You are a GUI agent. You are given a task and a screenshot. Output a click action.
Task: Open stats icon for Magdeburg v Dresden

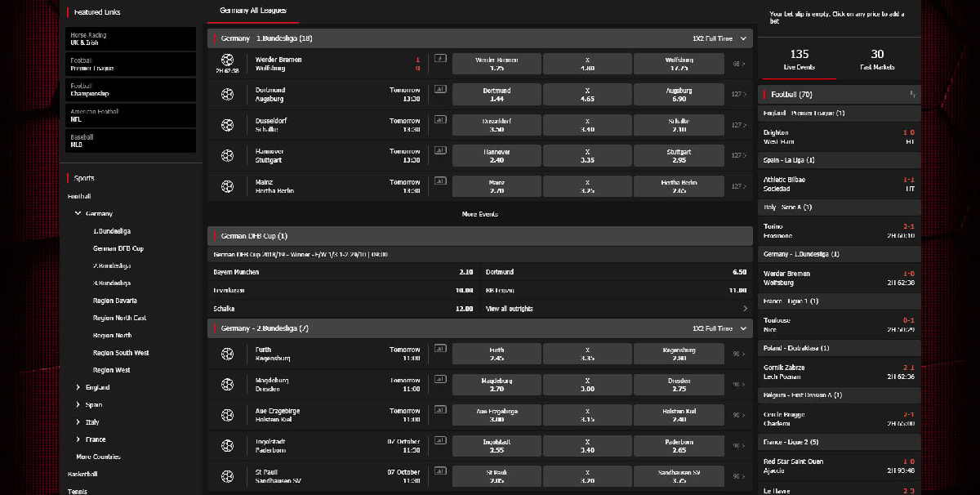click(x=440, y=380)
